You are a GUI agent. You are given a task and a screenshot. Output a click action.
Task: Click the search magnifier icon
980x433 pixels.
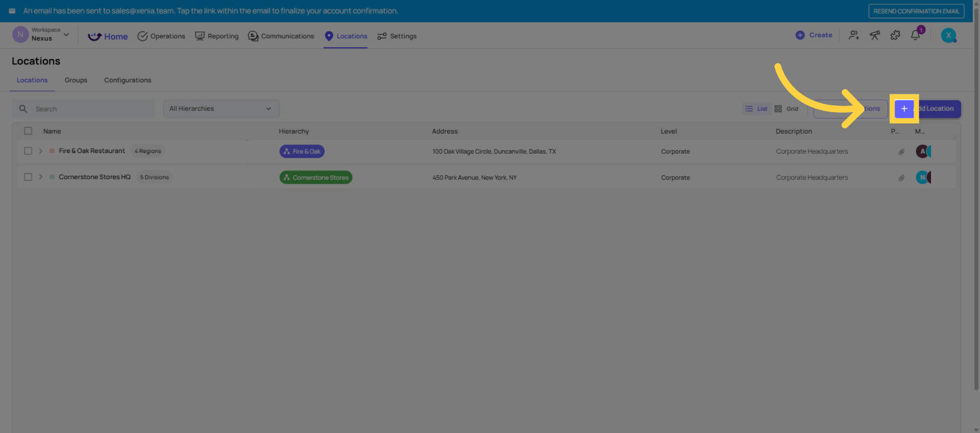(23, 109)
